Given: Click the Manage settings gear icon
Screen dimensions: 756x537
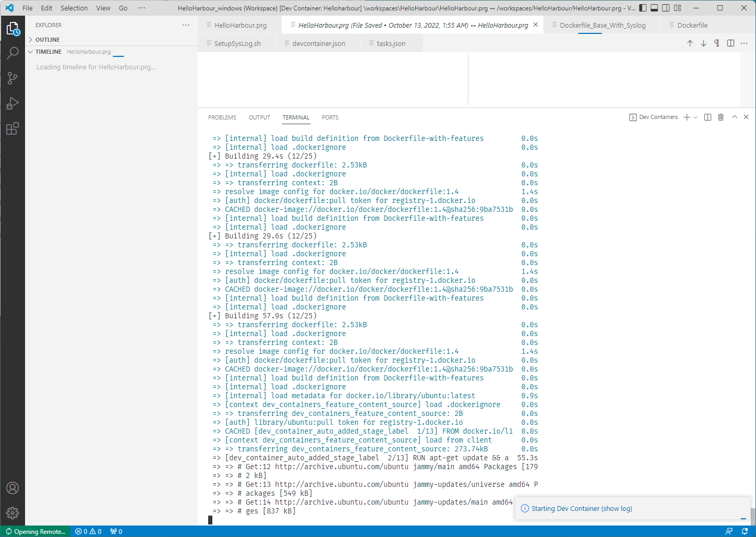Looking at the screenshot, I should 13,513.
